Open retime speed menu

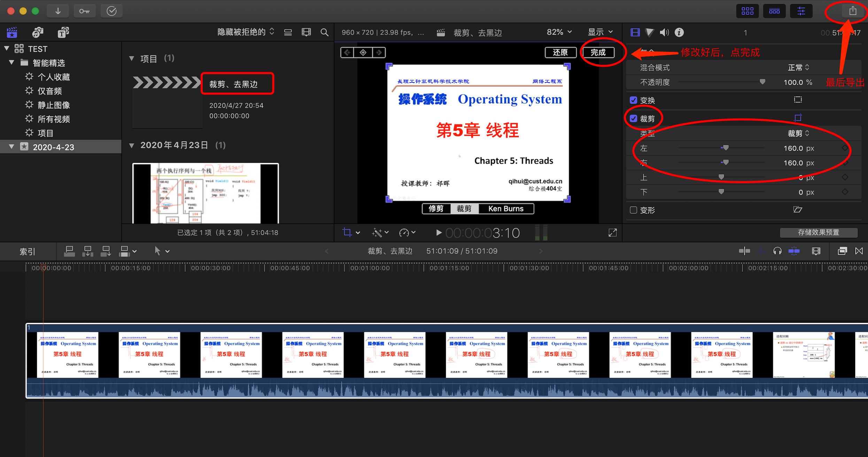[407, 232]
